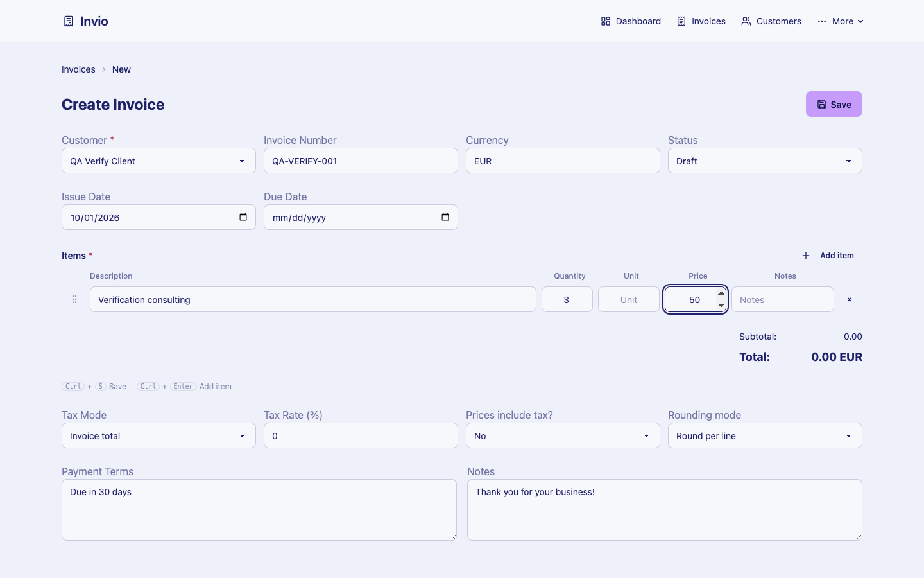The height and width of the screenshot is (578, 924).
Task: Open the Tax Mode dropdown
Action: click(x=158, y=435)
